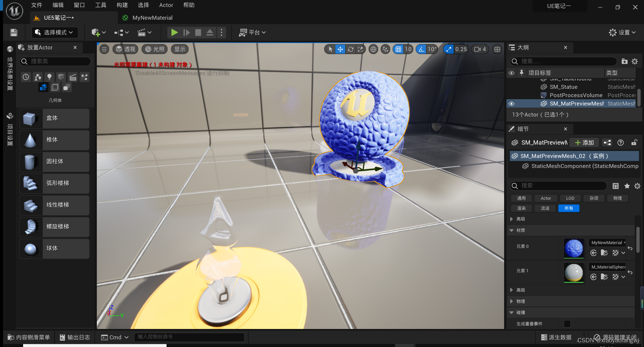
Task: Select the LOD filter in details
Action: click(570, 198)
